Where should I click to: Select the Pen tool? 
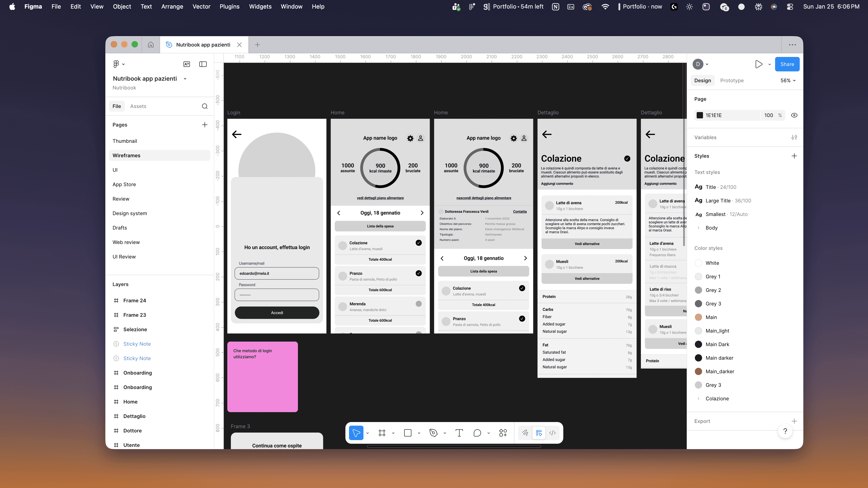(433, 433)
